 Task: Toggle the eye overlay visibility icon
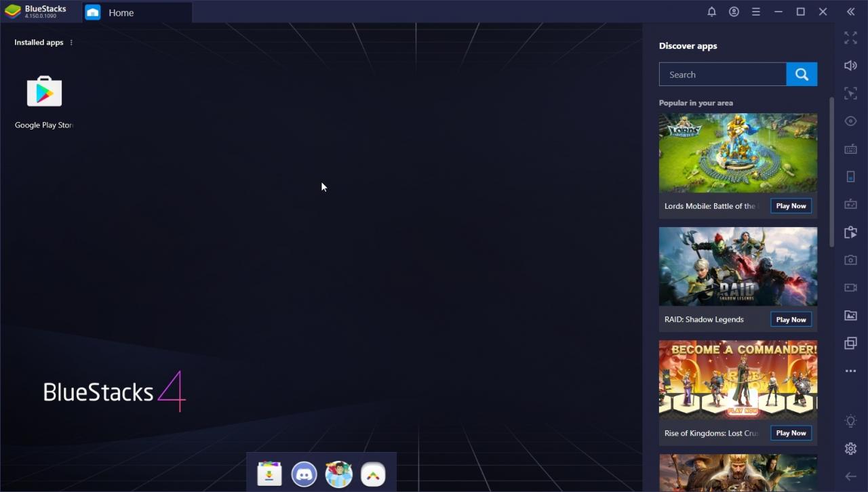pyautogui.click(x=850, y=121)
